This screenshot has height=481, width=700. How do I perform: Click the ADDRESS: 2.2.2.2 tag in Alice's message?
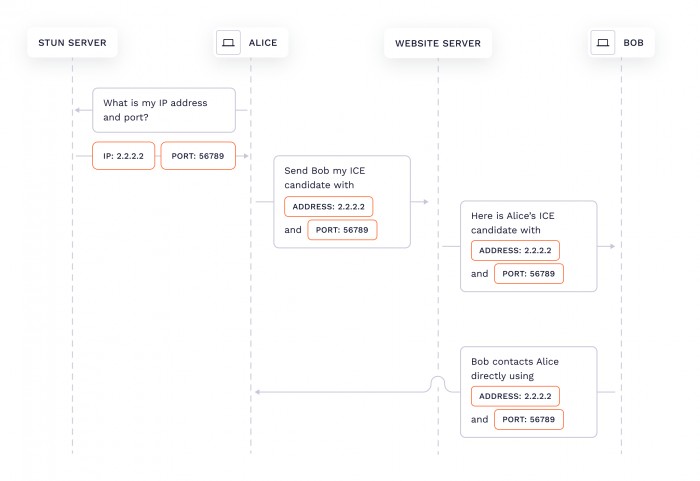(x=329, y=207)
